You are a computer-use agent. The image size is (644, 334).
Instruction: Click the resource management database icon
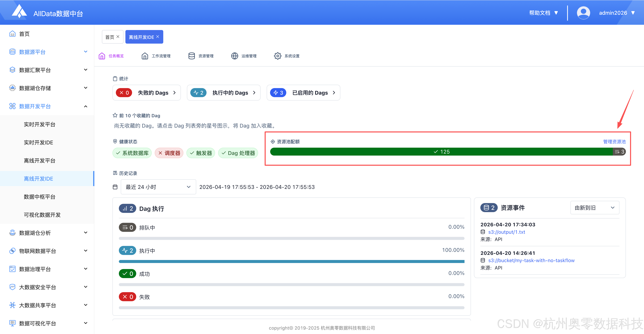191,56
